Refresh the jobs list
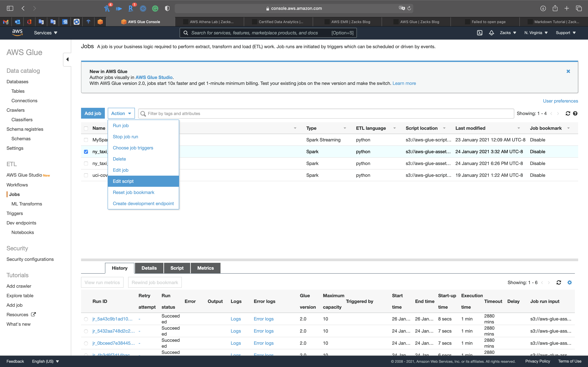 (x=568, y=113)
